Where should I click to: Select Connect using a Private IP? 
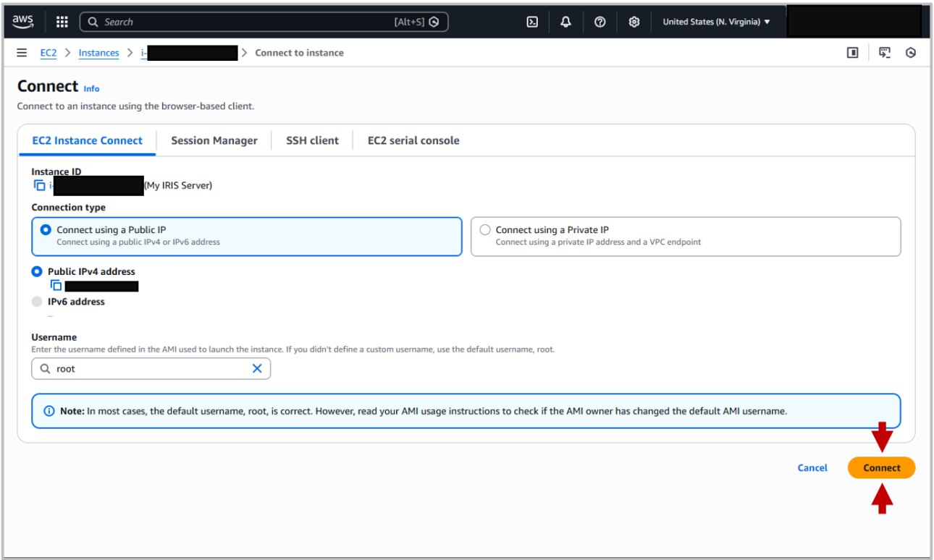(x=484, y=229)
